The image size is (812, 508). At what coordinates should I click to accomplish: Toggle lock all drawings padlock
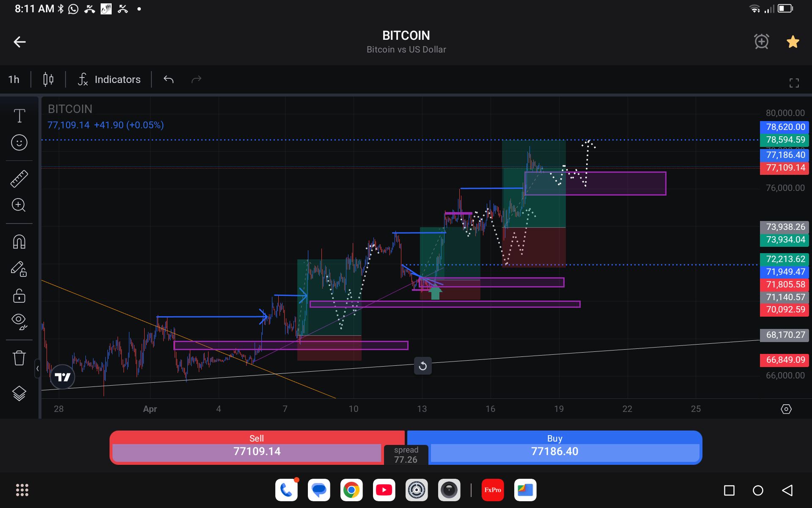19,296
